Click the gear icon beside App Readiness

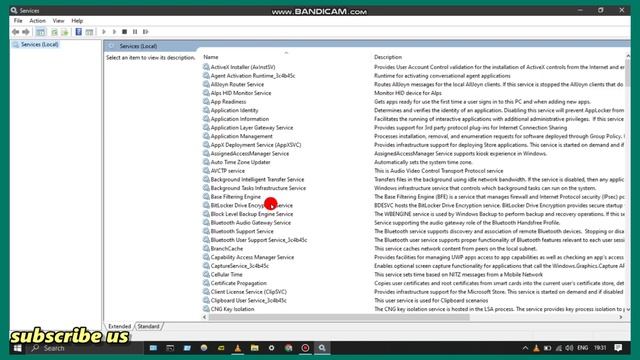[206, 102]
